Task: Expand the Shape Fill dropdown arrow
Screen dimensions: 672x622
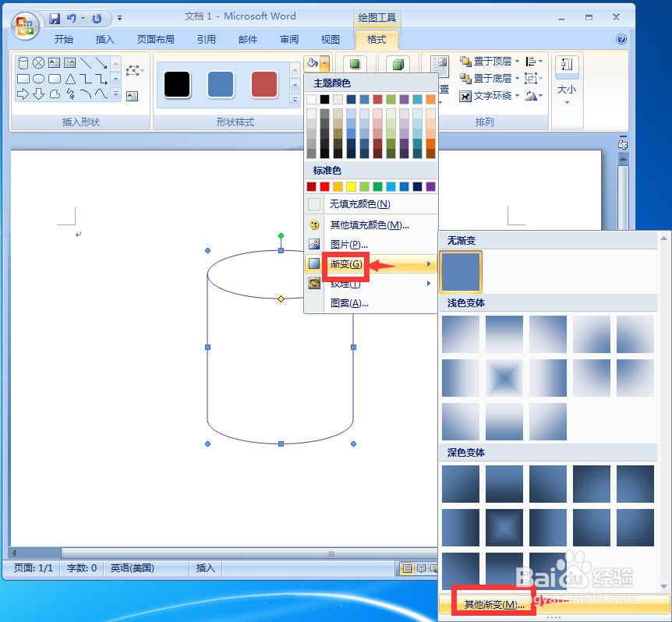Action: pyautogui.click(x=325, y=64)
